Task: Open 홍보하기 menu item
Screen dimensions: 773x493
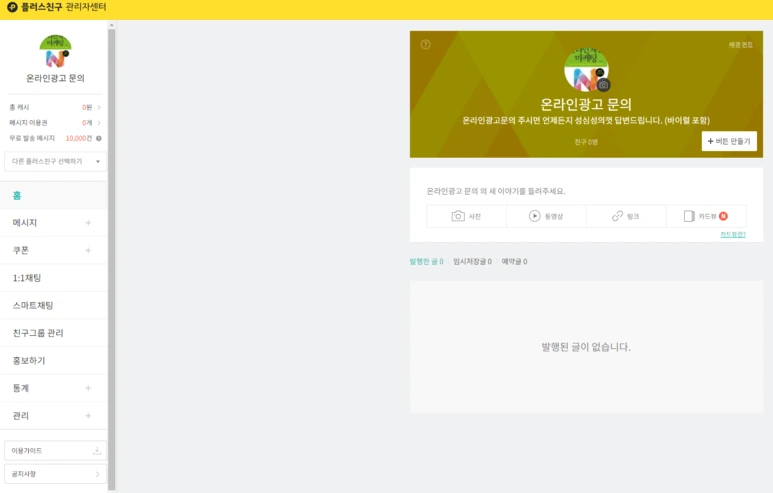Action: [x=54, y=360]
